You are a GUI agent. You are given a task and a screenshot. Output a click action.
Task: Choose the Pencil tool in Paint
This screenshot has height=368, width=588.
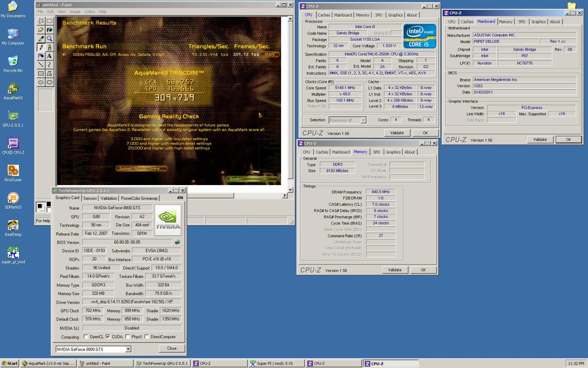[41, 47]
